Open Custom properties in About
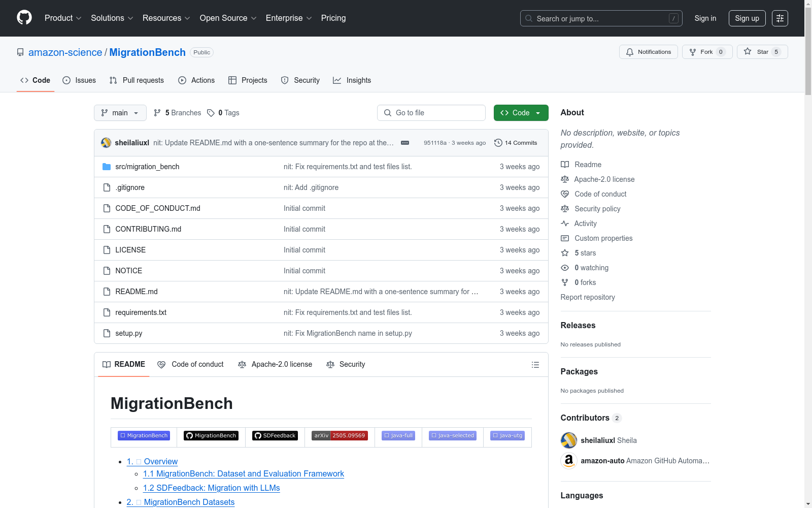The width and height of the screenshot is (812, 508). (597, 238)
